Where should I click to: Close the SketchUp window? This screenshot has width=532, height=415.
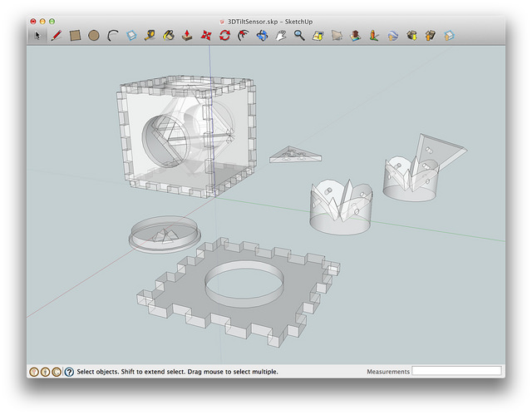[x=33, y=22]
